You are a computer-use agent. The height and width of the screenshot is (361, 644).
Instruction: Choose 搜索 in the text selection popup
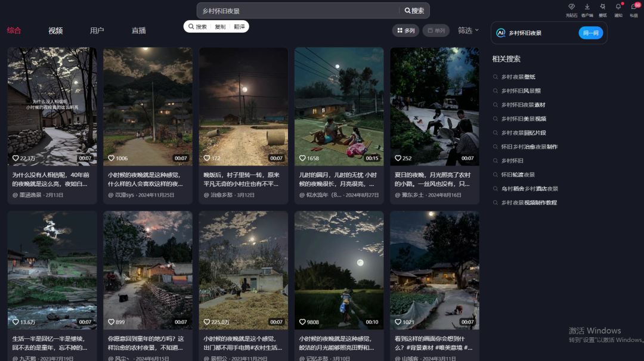tap(197, 27)
